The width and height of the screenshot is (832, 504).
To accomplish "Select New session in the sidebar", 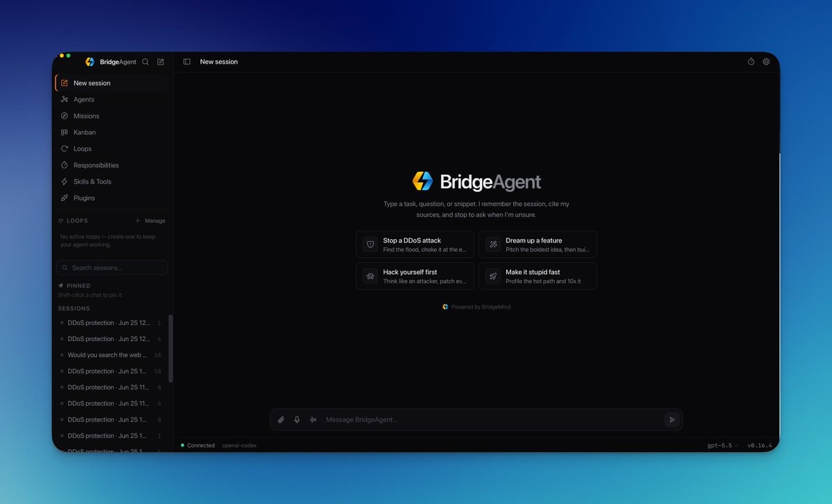I will click(112, 83).
